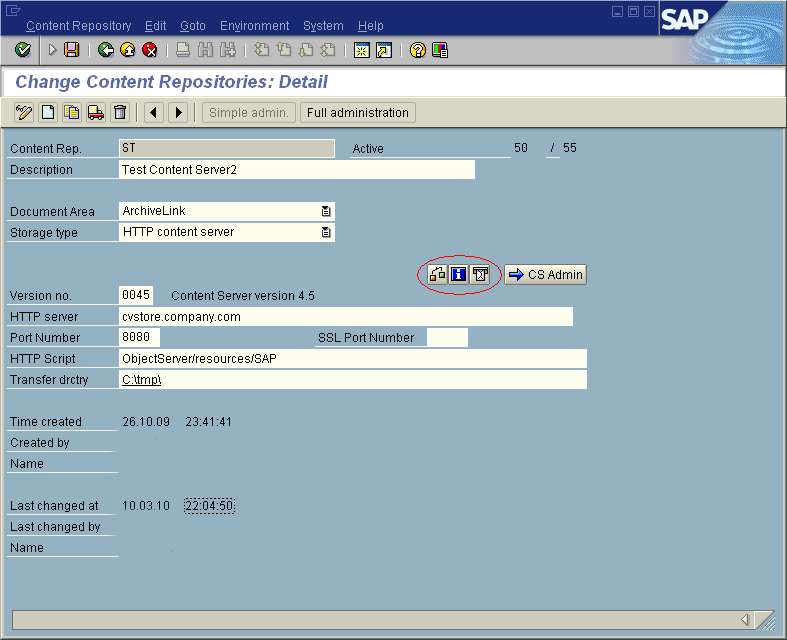Open the Environment menu
The height and width of the screenshot is (640, 787).
coord(254,26)
